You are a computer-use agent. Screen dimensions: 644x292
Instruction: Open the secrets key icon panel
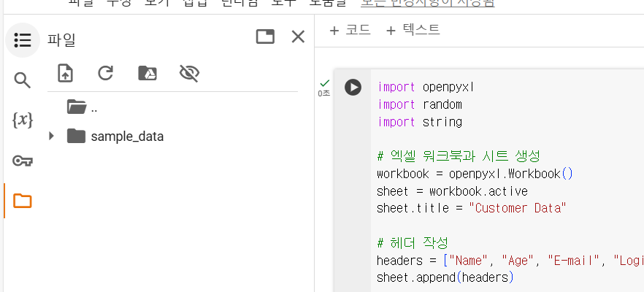(x=23, y=161)
